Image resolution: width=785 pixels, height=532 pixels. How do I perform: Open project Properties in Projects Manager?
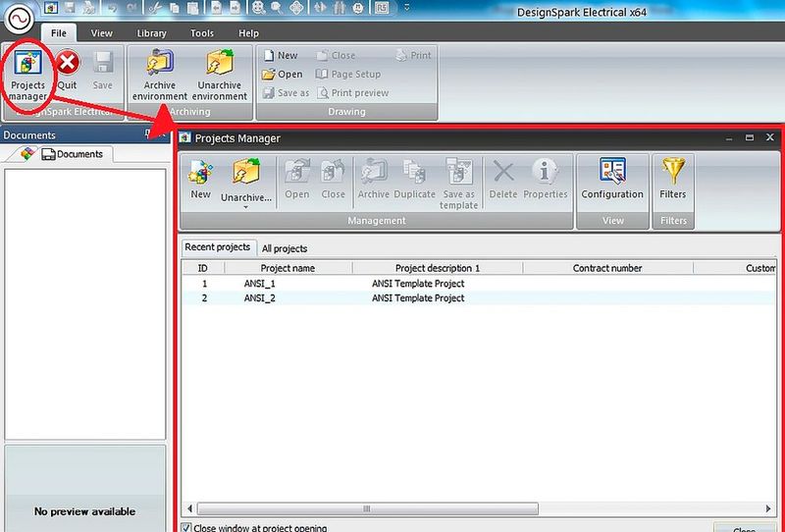pos(546,180)
